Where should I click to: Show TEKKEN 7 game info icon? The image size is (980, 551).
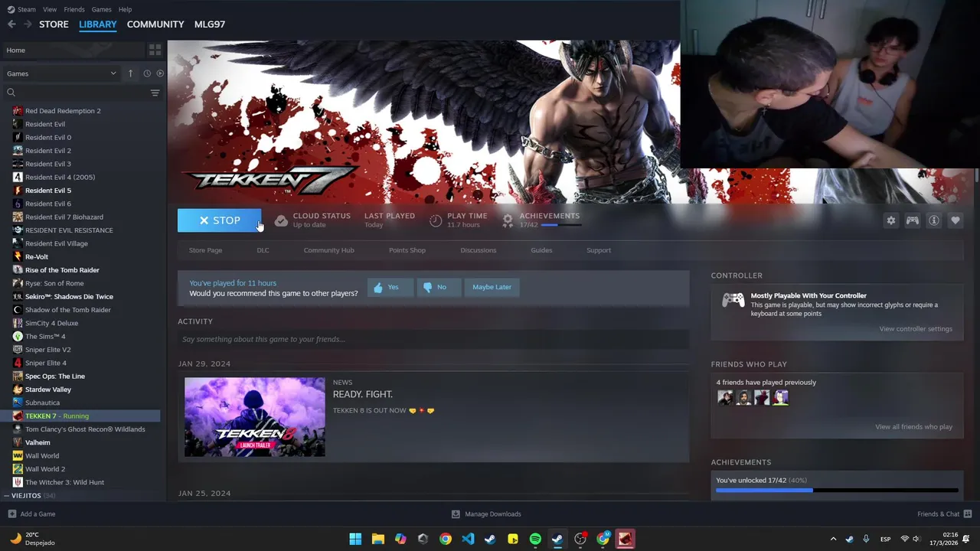point(934,220)
